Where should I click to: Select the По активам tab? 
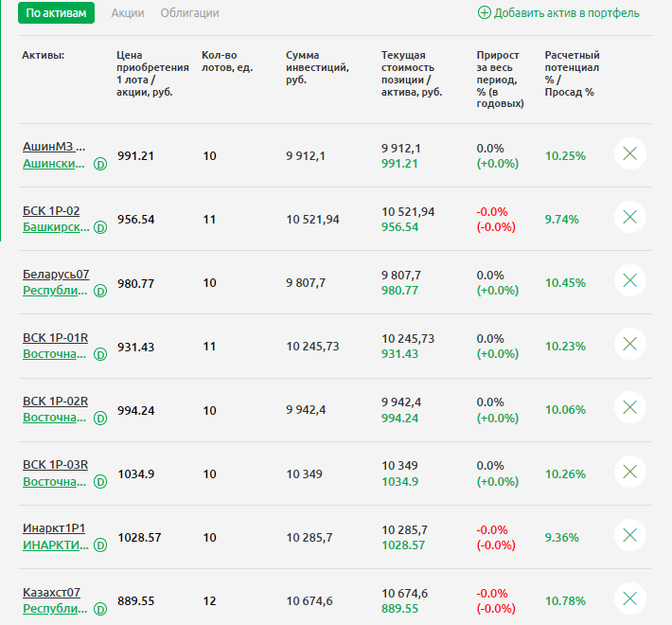[x=56, y=13]
